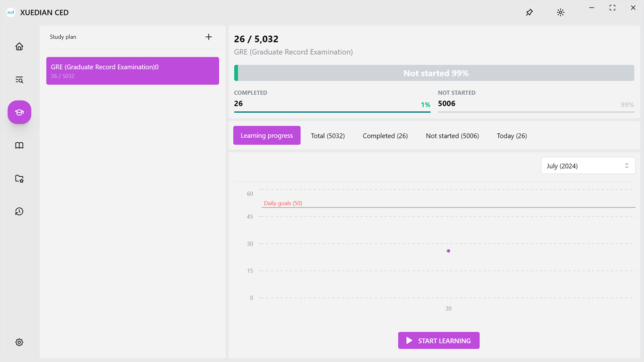Switch to the Total (5032) tab
Image resolution: width=644 pixels, height=362 pixels.
(x=328, y=136)
